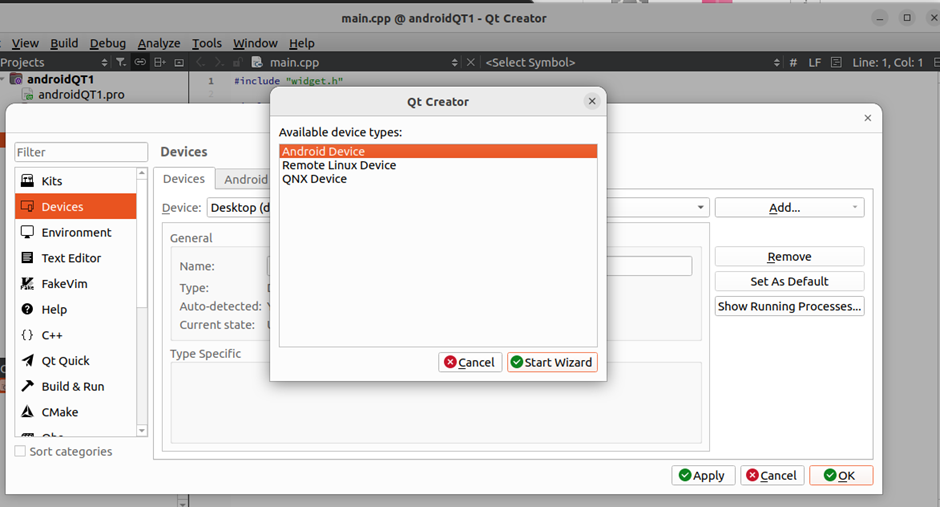Open the Projects view selector dropdown

(104, 62)
